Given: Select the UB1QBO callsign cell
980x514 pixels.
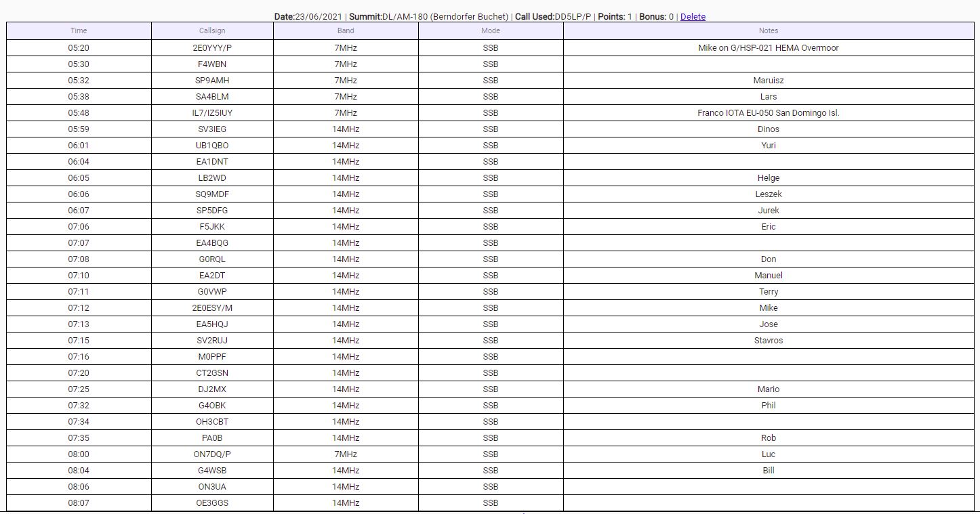Looking at the screenshot, I should click(x=212, y=146).
